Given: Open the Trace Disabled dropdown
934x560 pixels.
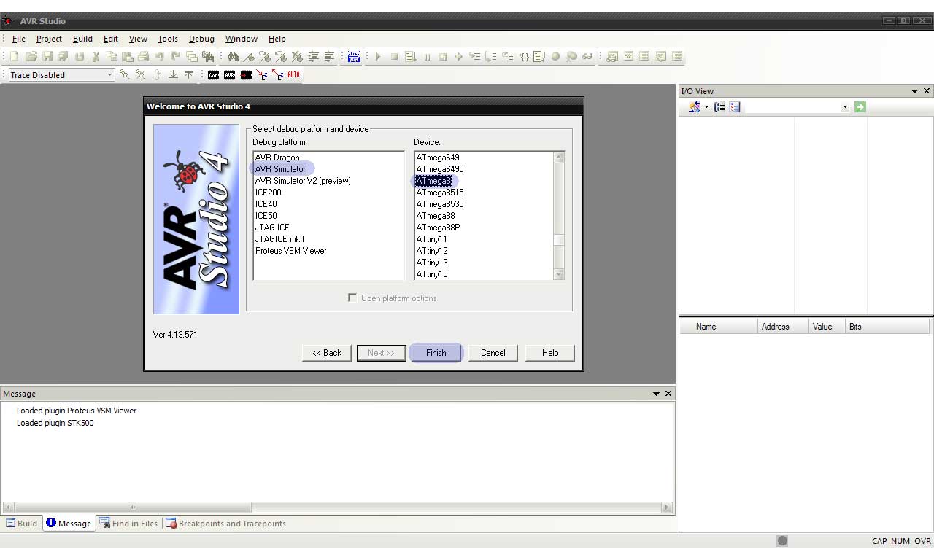Looking at the screenshot, I should point(109,75).
